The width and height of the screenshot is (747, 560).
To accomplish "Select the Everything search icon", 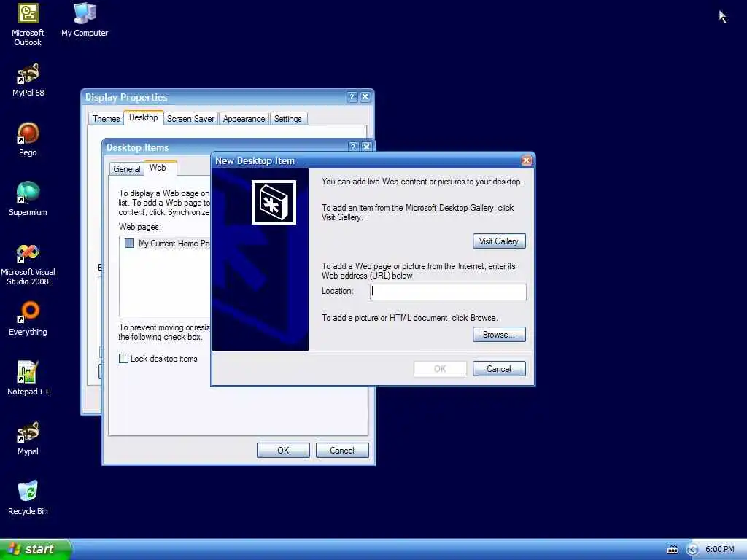I will 28,319.
